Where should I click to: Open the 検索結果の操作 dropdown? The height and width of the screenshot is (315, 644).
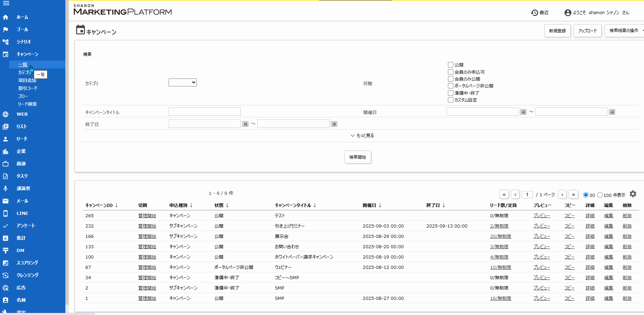[x=624, y=31]
